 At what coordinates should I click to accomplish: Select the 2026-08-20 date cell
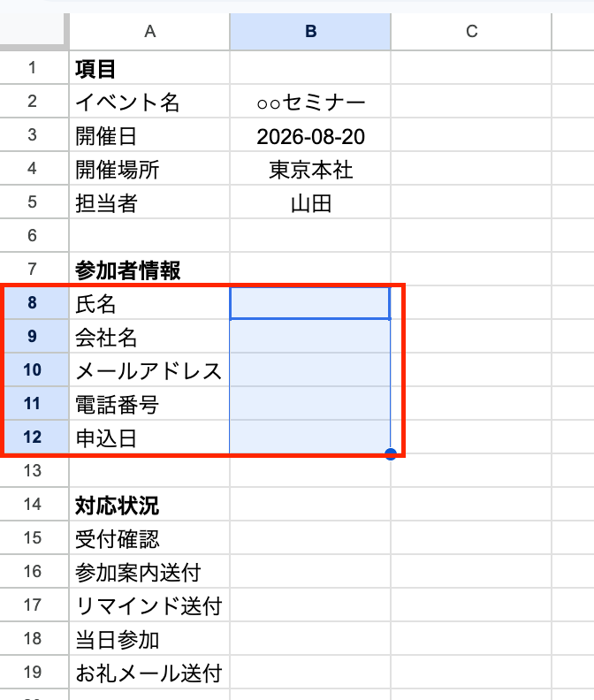[310, 135]
